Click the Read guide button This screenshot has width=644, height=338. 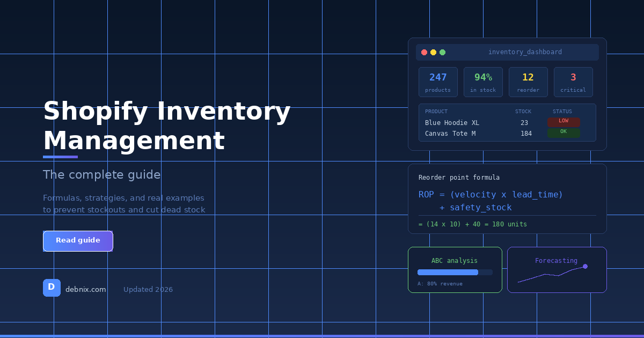coord(78,241)
